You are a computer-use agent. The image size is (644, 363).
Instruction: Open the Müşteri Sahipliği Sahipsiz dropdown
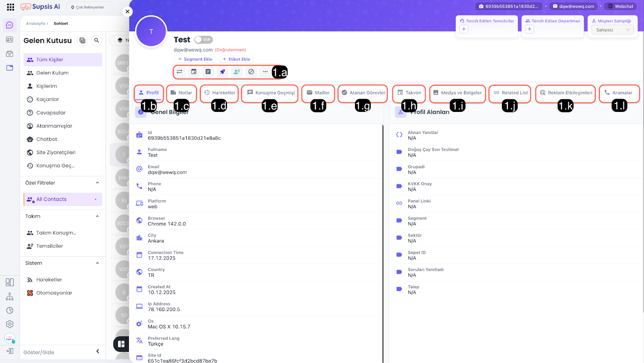pos(612,30)
